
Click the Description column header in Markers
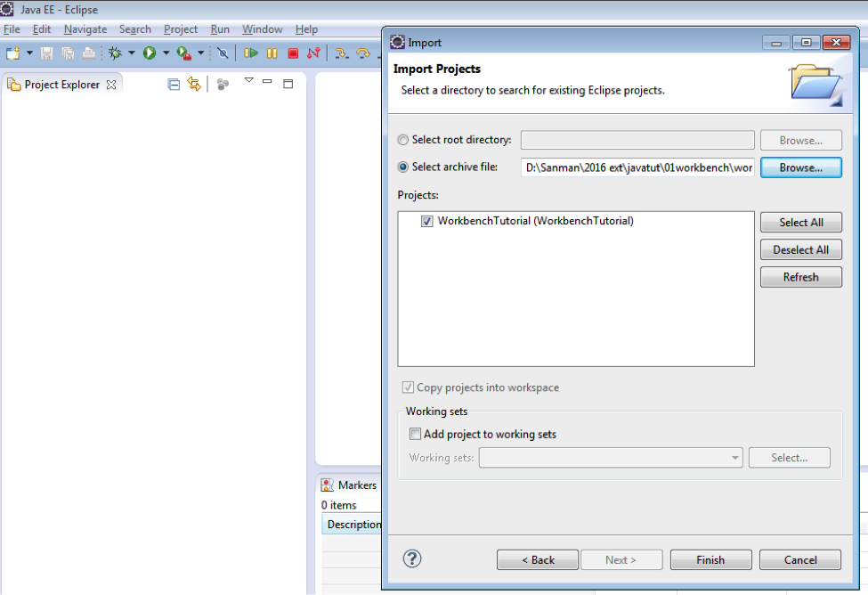click(353, 524)
